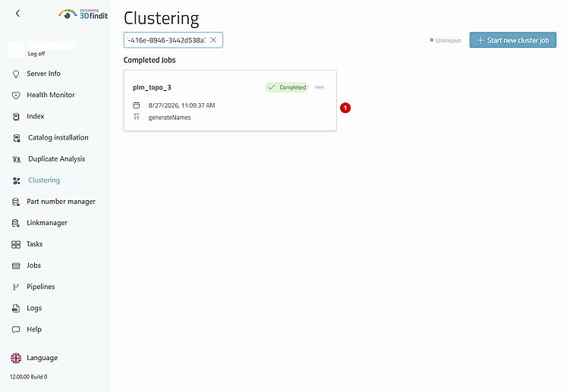
Task: Start new cluster job
Action: 513,40
